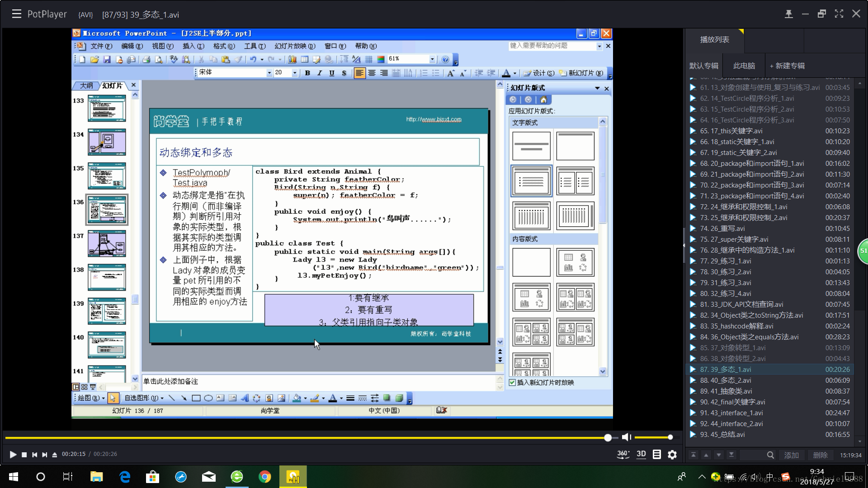Open PowerPoint 幻灯片放映 menu

point(295,46)
